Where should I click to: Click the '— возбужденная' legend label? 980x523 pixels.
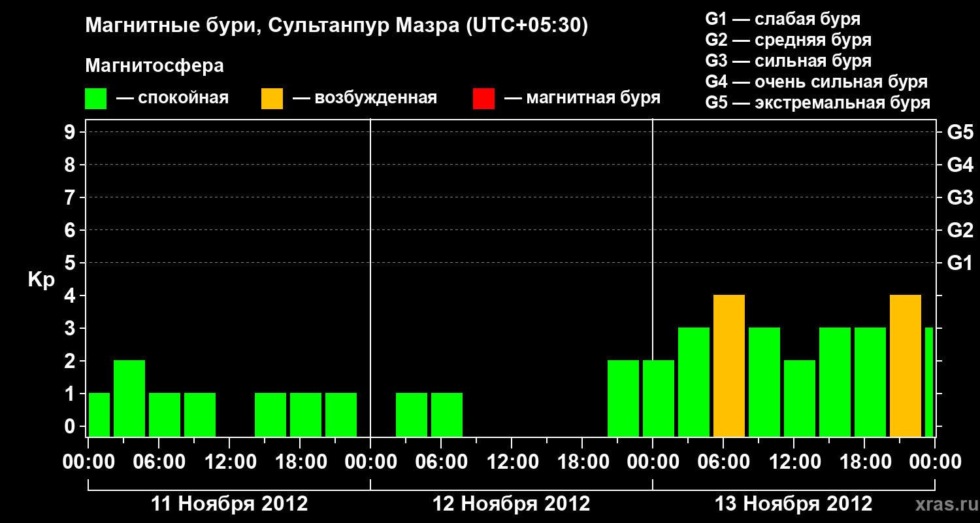[365, 99]
